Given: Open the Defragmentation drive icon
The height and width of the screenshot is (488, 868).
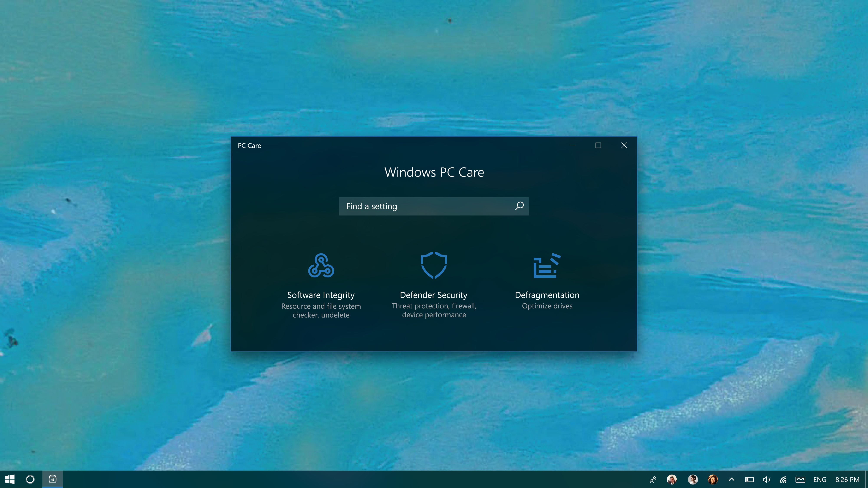Looking at the screenshot, I should (x=547, y=265).
